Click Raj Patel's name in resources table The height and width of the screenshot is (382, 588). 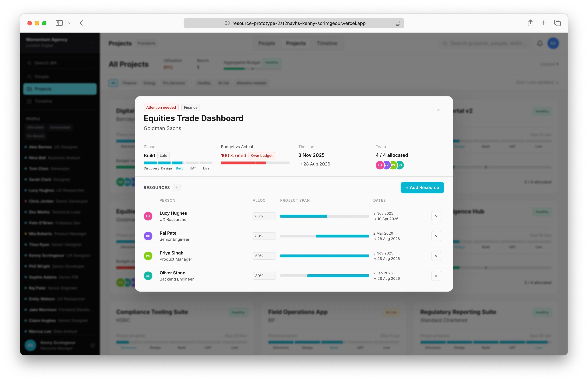point(169,233)
